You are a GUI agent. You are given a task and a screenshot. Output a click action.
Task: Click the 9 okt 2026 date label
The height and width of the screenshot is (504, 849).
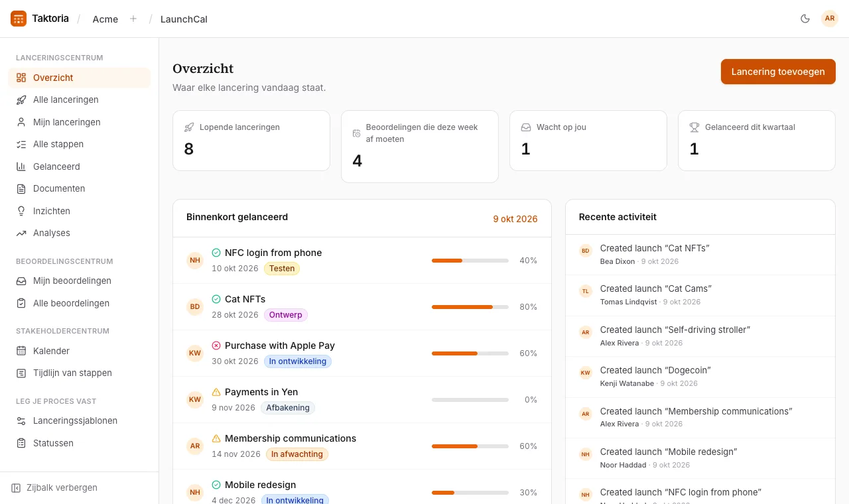(x=515, y=219)
